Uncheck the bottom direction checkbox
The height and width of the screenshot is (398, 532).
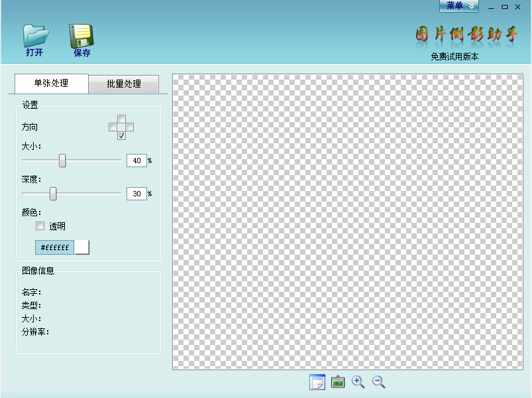pyautogui.click(x=121, y=136)
